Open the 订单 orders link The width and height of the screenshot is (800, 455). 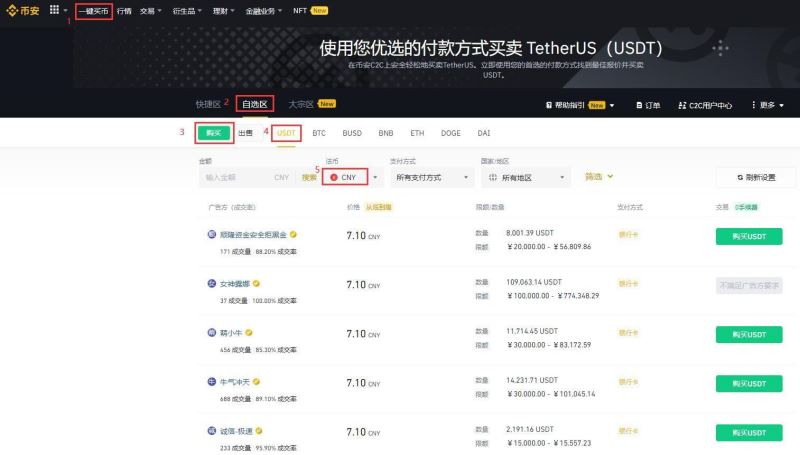648,105
